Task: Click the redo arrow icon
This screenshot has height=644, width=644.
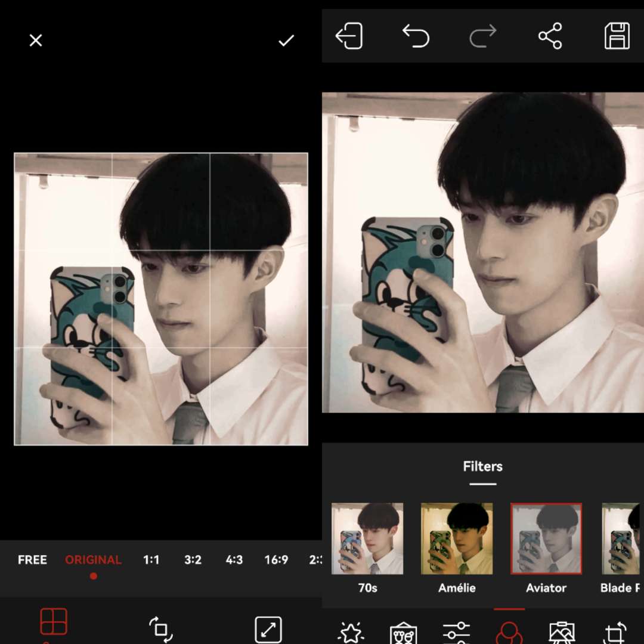Action: [482, 36]
